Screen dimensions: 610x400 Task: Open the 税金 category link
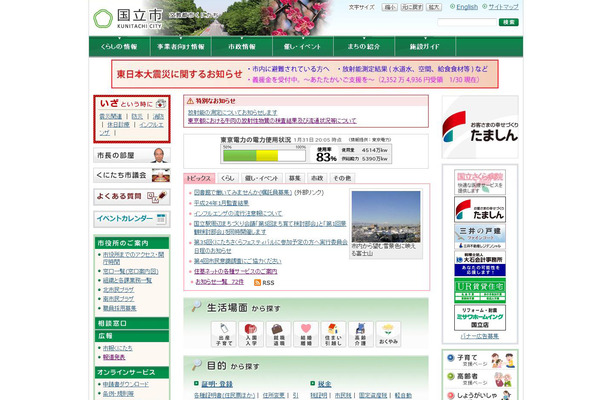[x=325, y=384]
